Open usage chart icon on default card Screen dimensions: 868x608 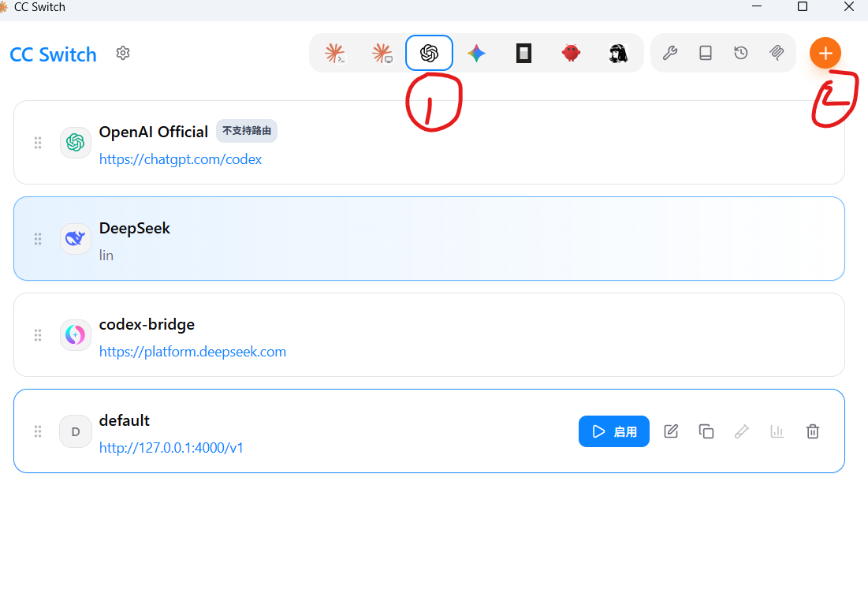coord(777,431)
